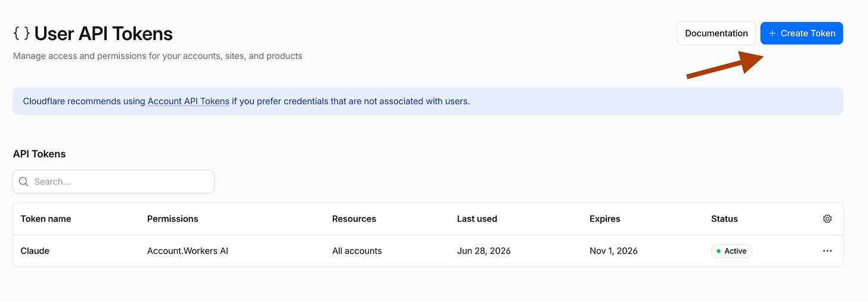Follow the Account API Tokens link
868x301 pixels.
(188, 101)
